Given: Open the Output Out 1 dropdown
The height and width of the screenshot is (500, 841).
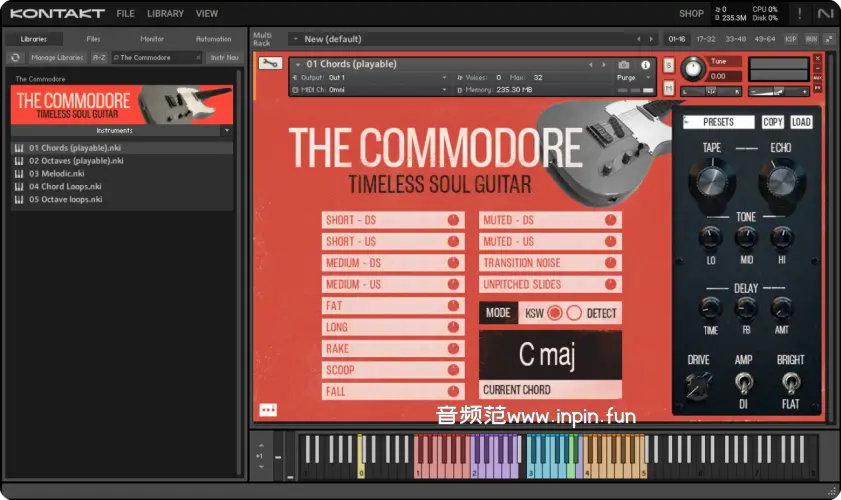Looking at the screenshot, I should pos(444,78).
